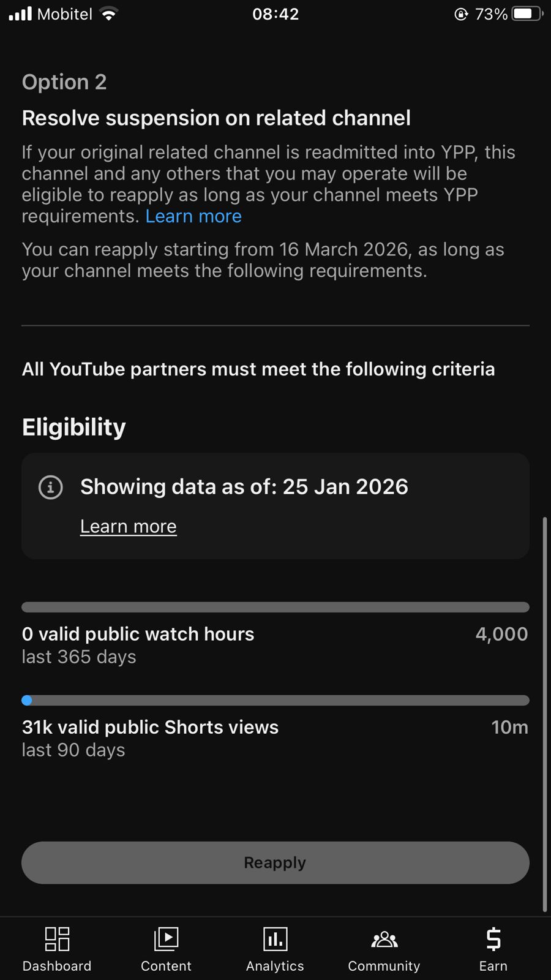Viewport: 551px width, 980px height.
Task: Tap the Community people icon
Action: [x=384, y=938]
